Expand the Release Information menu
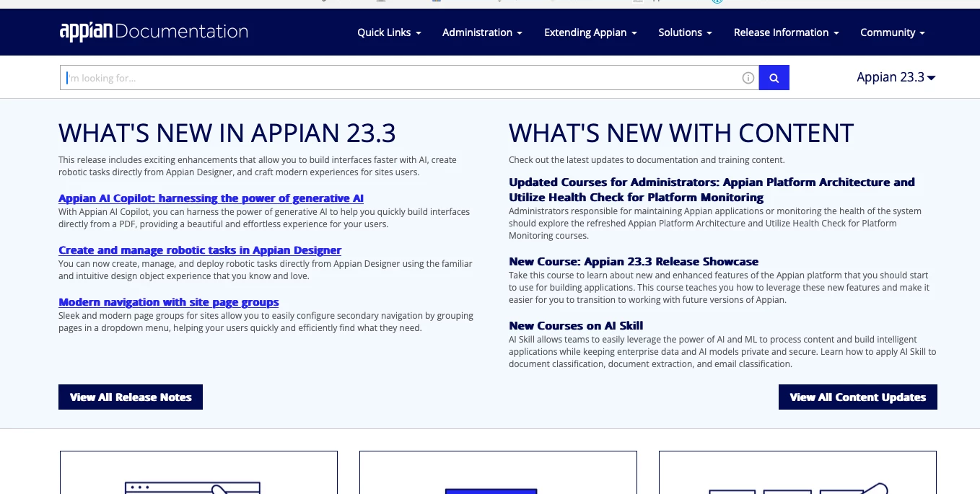980x494 pixels. pyautogui.click(x=786, y=32)
